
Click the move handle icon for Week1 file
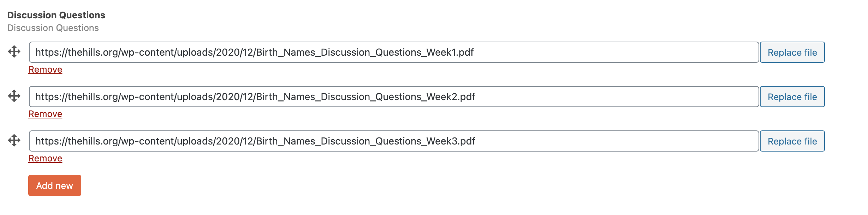pos(14,51)
